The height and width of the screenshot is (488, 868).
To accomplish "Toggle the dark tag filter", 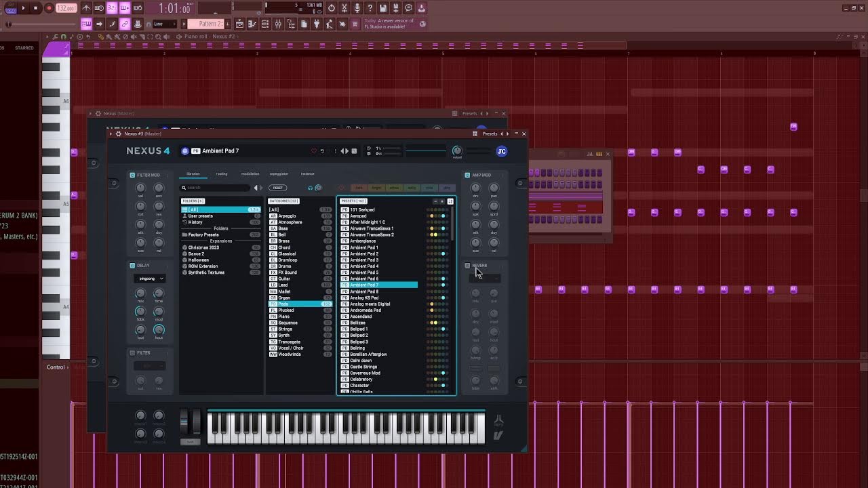I will [x=359, y=188].
